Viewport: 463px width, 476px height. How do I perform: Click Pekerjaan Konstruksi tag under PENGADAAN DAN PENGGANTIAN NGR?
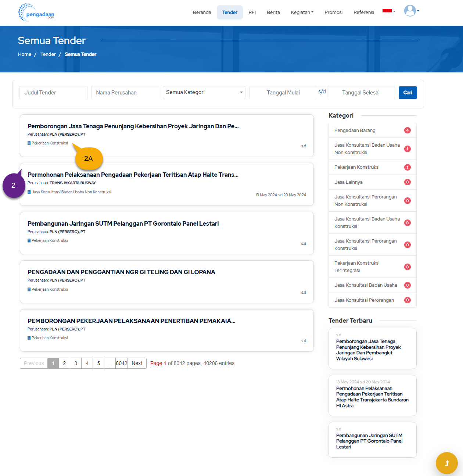pyautogui.click(x=50, y=290)
